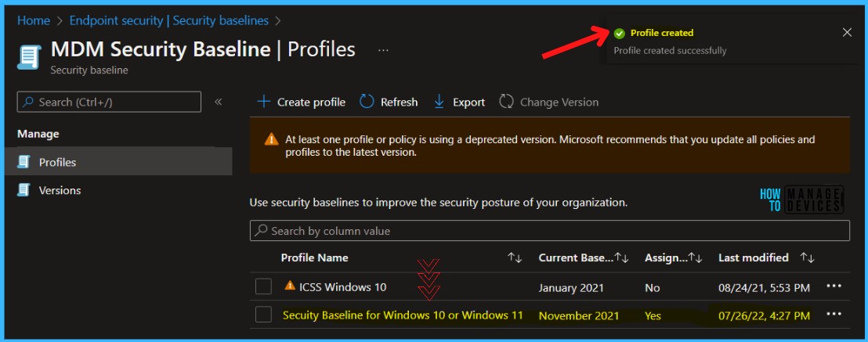Click Create profile button

pyautogui.click(x=301, y=103)
